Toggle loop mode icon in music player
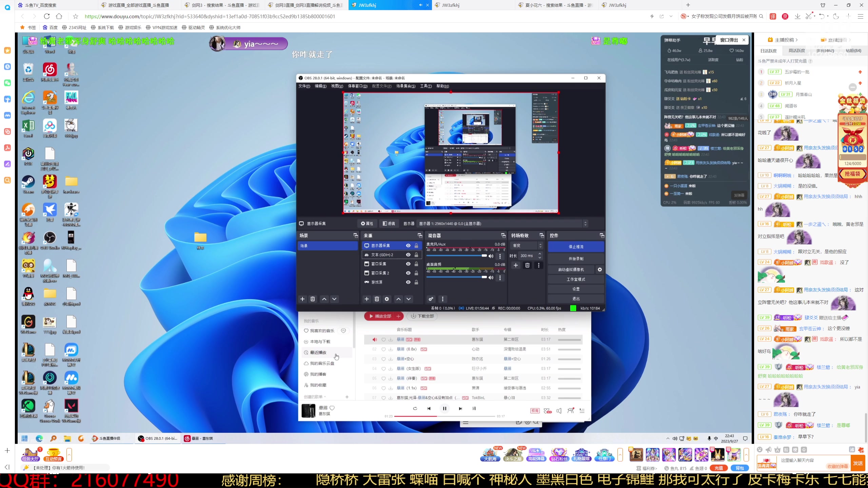 [415, 408]
